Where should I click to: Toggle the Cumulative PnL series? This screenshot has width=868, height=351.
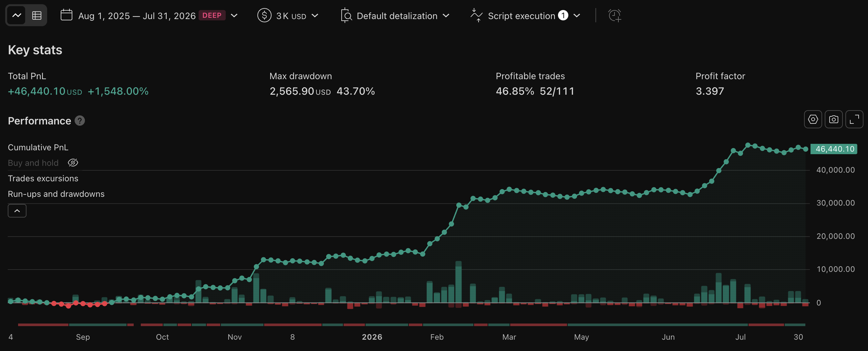coord(38,147)
